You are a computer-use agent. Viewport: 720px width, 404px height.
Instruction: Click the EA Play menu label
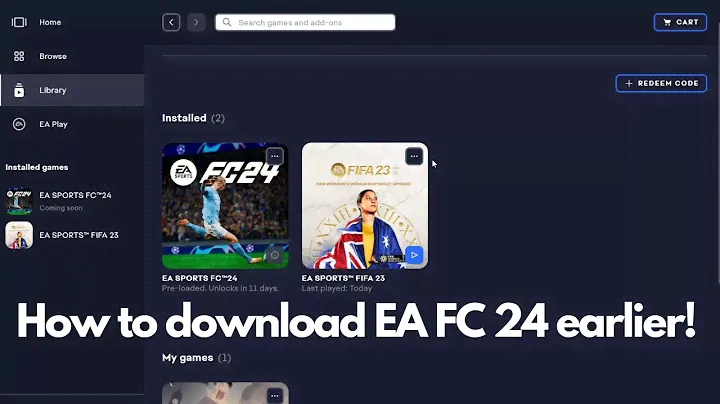pyautogui.click(x=53, y=124)
